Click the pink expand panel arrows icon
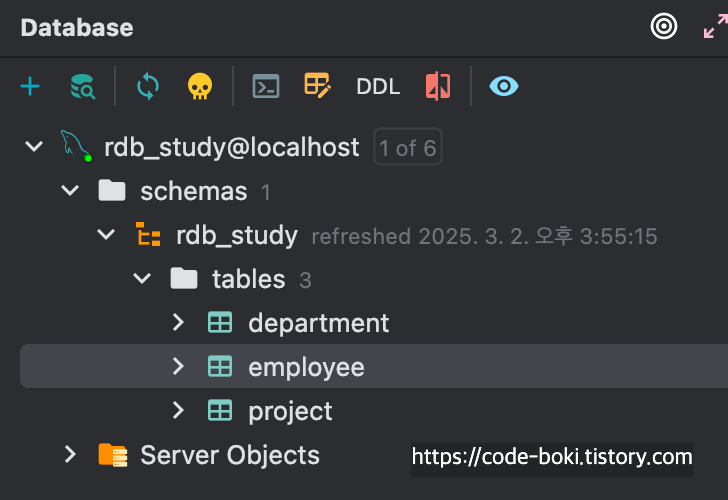This screenshot has height=500, width=728. click(x=716, y=26)
